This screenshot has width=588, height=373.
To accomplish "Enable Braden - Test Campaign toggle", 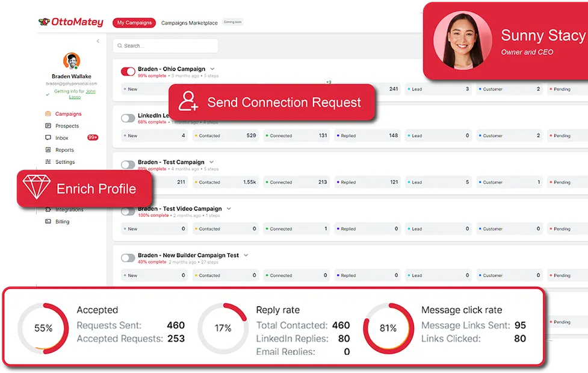I will click(x=128, y=165).
